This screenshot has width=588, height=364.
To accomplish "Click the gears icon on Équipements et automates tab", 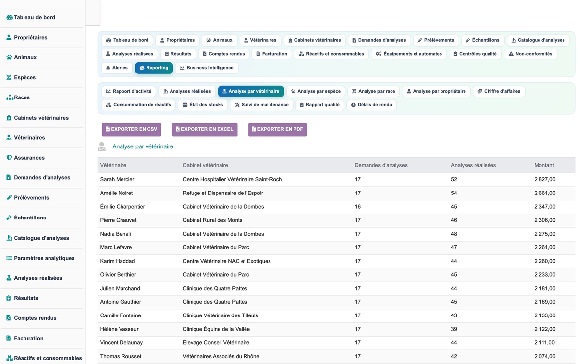I will [378, 54].
